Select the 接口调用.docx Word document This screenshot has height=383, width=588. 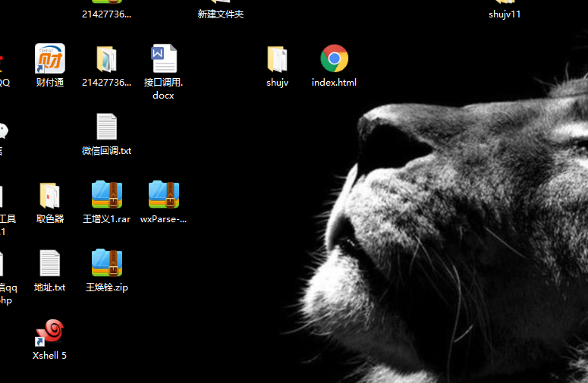tap(163, 59)
